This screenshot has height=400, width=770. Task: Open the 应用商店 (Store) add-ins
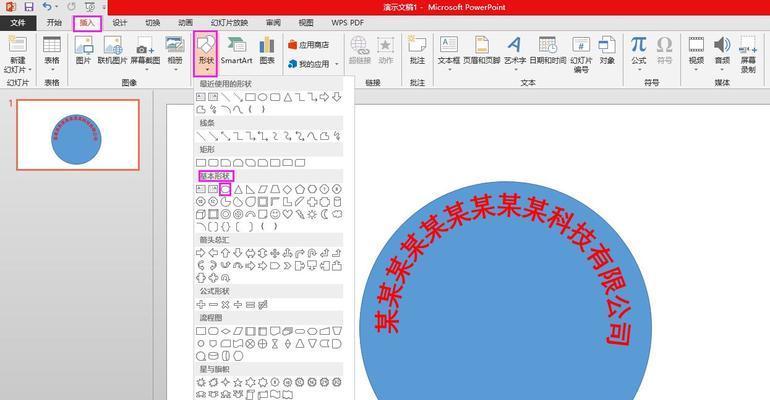click(308, 45)
